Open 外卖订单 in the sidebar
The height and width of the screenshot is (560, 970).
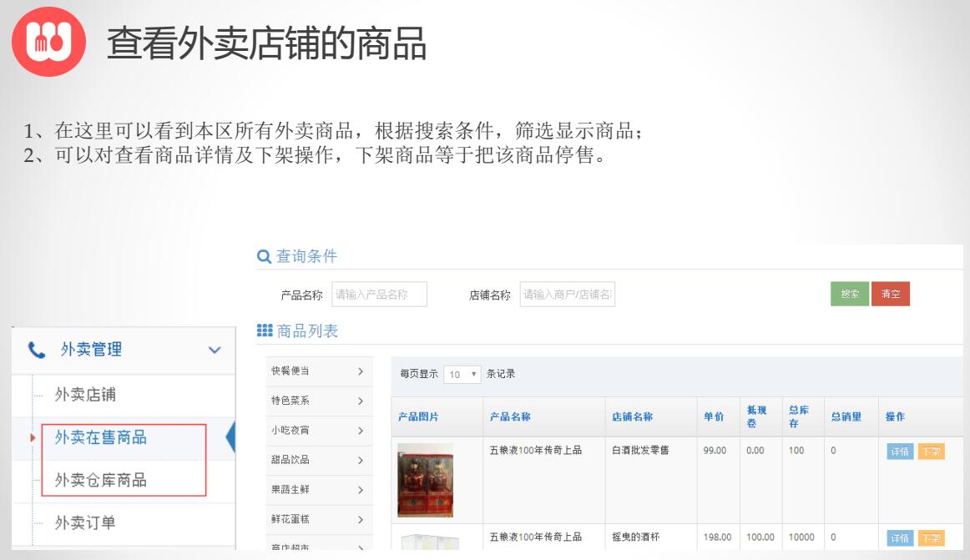point(85,523)
